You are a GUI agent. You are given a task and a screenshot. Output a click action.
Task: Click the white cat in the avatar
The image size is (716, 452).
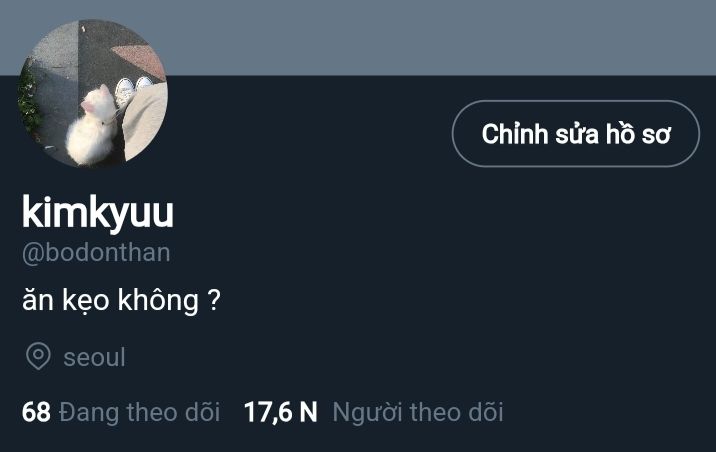(x=92, y=126)
